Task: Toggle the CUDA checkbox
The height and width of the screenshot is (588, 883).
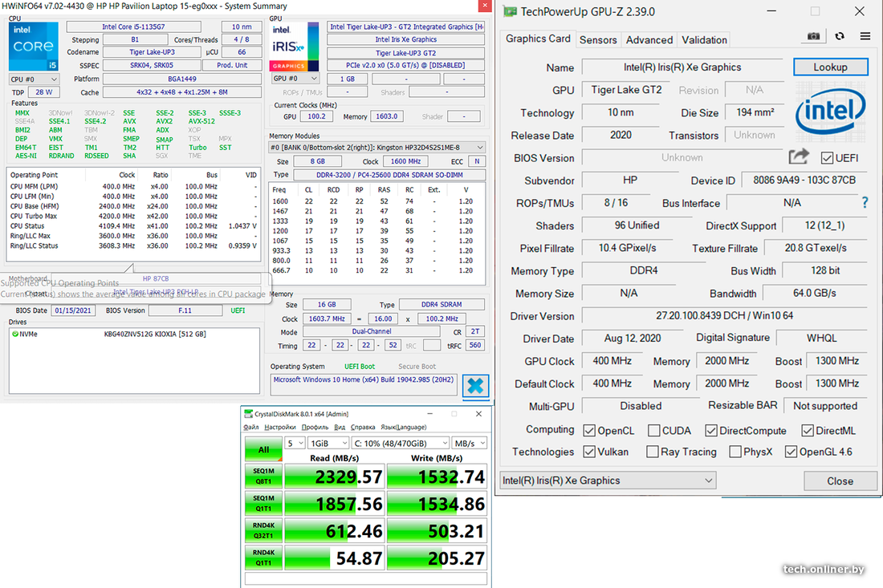Action: click(654, 431)
